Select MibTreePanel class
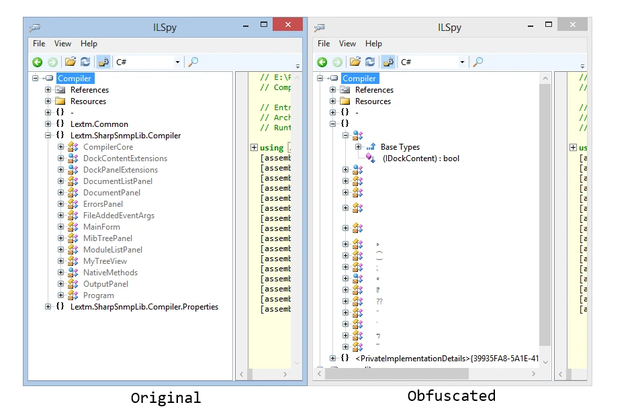 click(108, 238)
